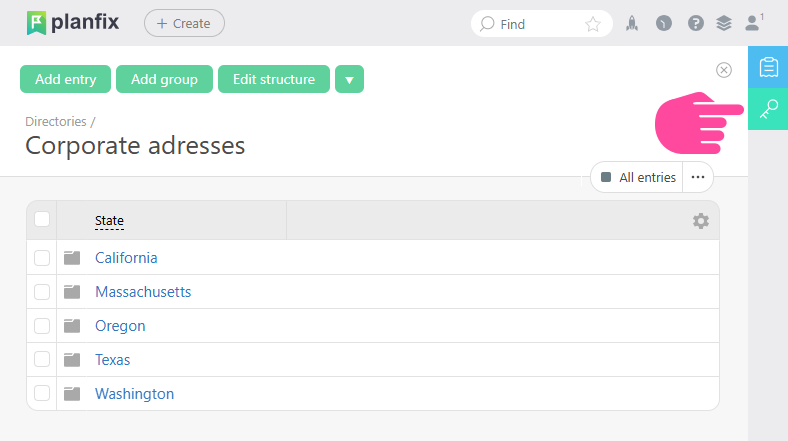Open the help question mark icon
The image size is (788, 441).
(696, 24)
